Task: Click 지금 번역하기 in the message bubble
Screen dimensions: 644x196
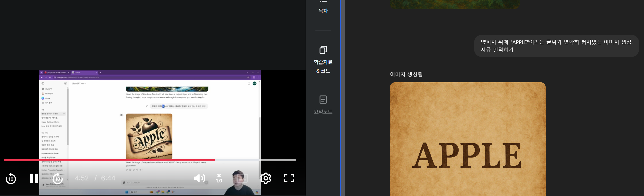Action: click(497, 50)
